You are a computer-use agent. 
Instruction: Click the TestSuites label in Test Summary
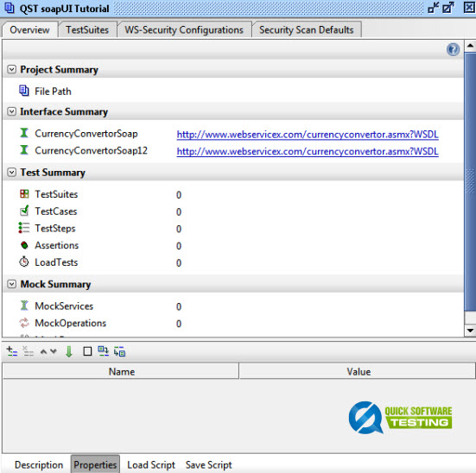[x=56, y=194]
